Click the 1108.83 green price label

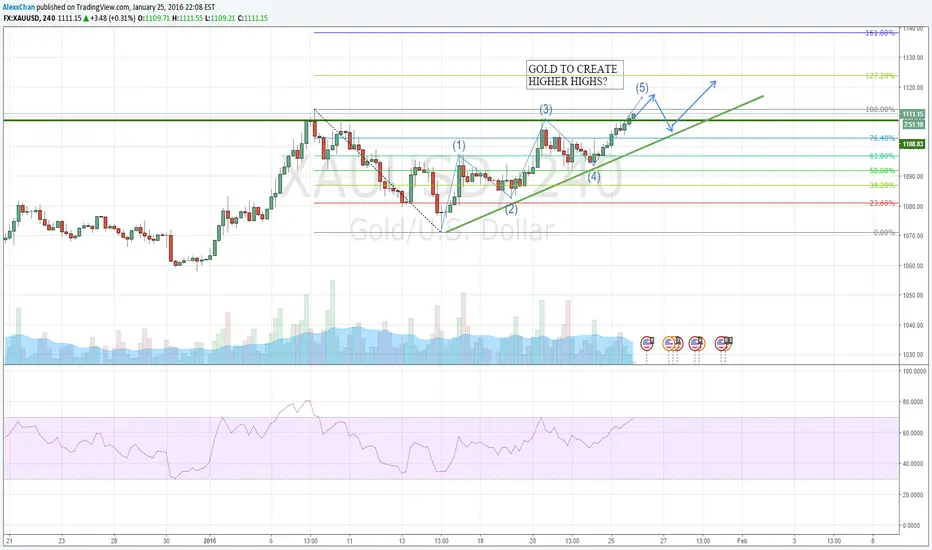pos(912,144)
